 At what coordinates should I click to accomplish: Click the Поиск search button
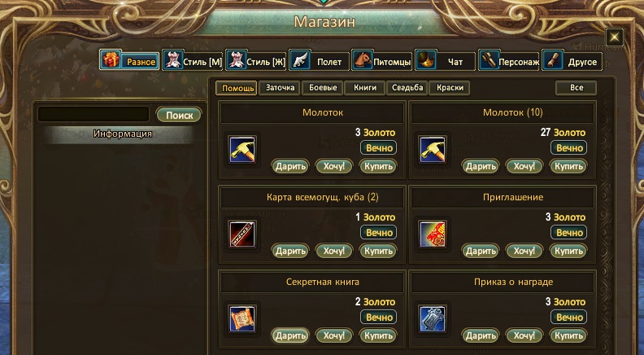(179, 115)
